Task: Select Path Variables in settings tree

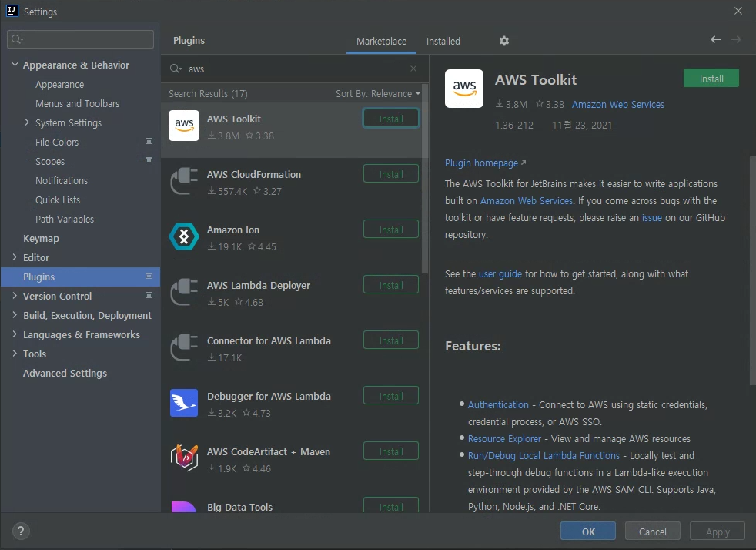Action: click(65, 219)
